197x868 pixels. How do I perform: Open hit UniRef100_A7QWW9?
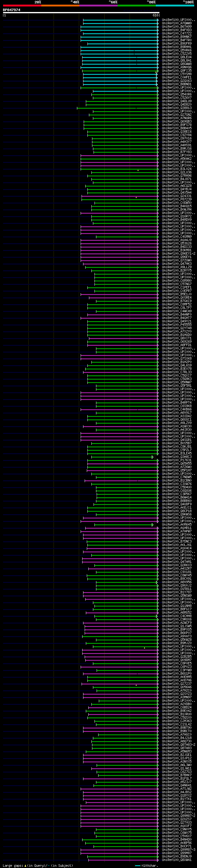tap(176, 24)
